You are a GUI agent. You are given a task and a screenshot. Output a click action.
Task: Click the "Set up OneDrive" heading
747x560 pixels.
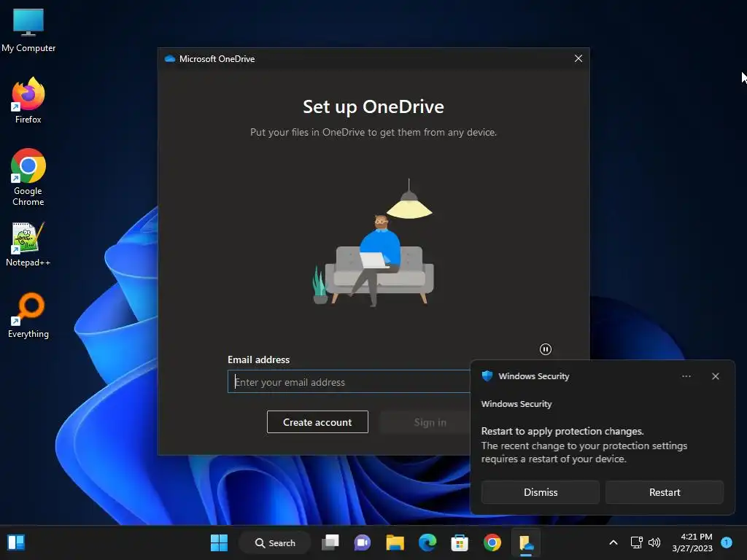pyautogui.click(x=373, y=106)
